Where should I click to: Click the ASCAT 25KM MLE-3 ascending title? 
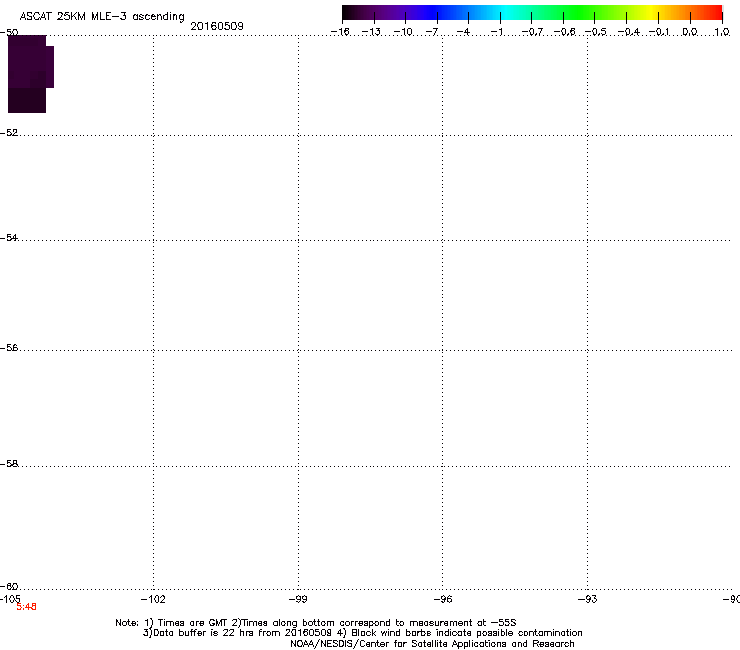[102, 17]
